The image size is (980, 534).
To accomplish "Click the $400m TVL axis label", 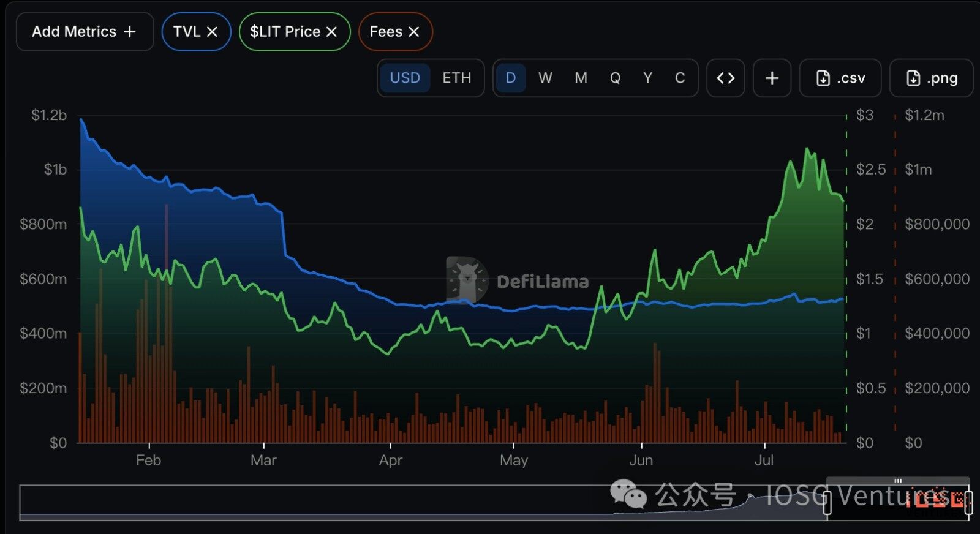I will [x=43, y=334].
